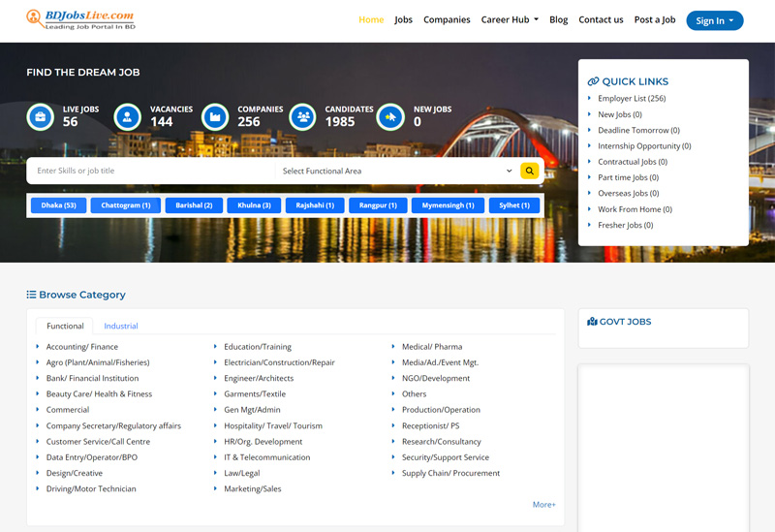
Task: Open the Companies menu item
Action: point(447,19)
